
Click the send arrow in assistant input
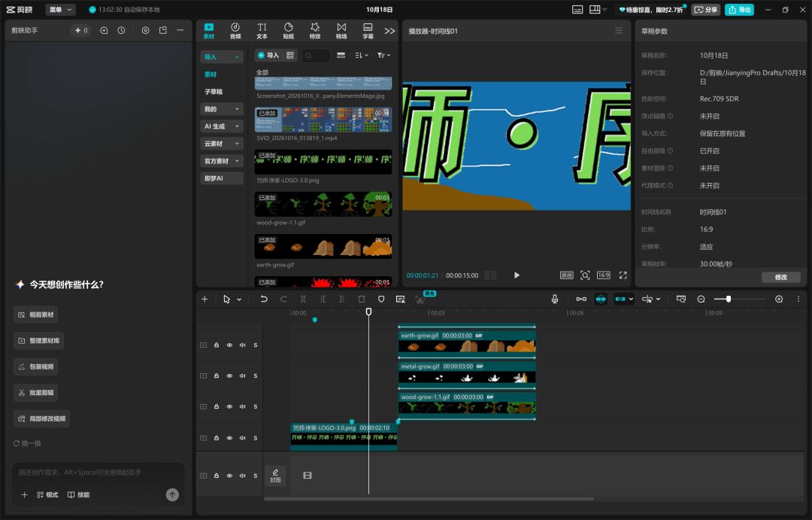tap(172, 494)
